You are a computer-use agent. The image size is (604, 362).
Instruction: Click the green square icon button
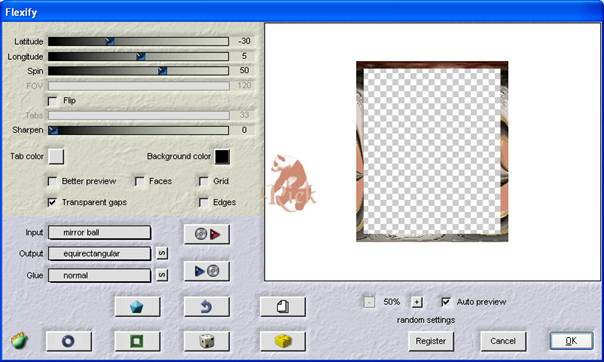click(137, 341)
